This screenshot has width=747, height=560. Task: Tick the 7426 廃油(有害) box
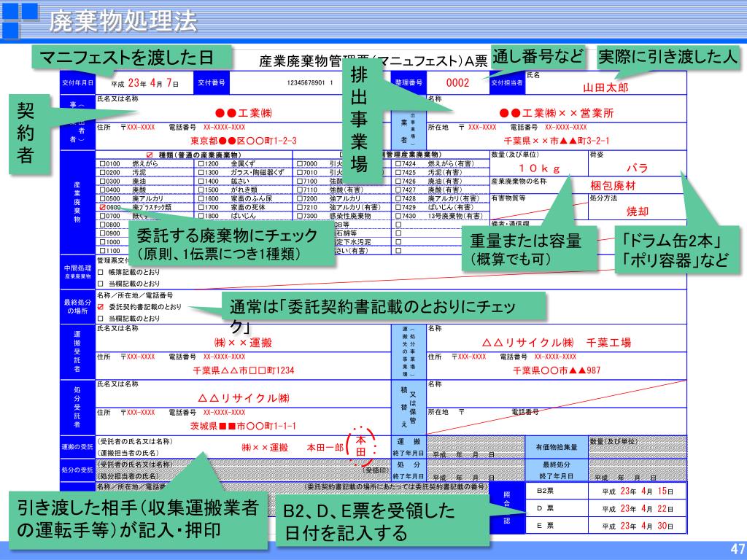tap(398, 182)
